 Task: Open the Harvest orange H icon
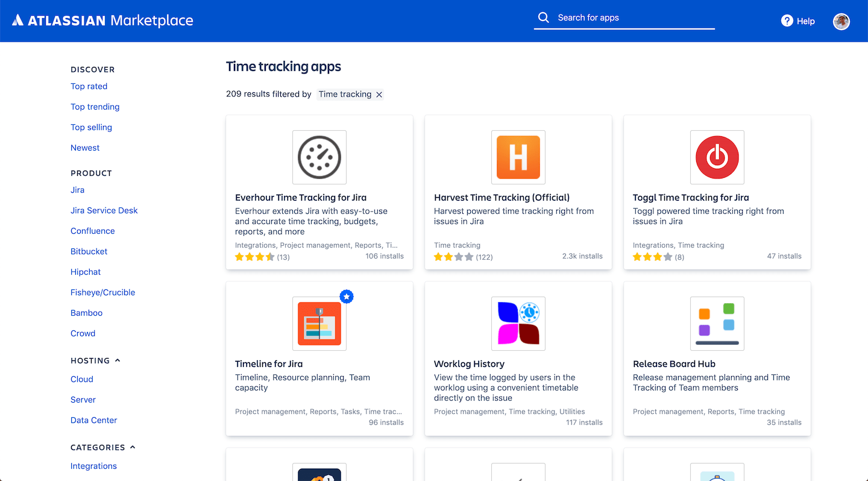click(518, 157)
